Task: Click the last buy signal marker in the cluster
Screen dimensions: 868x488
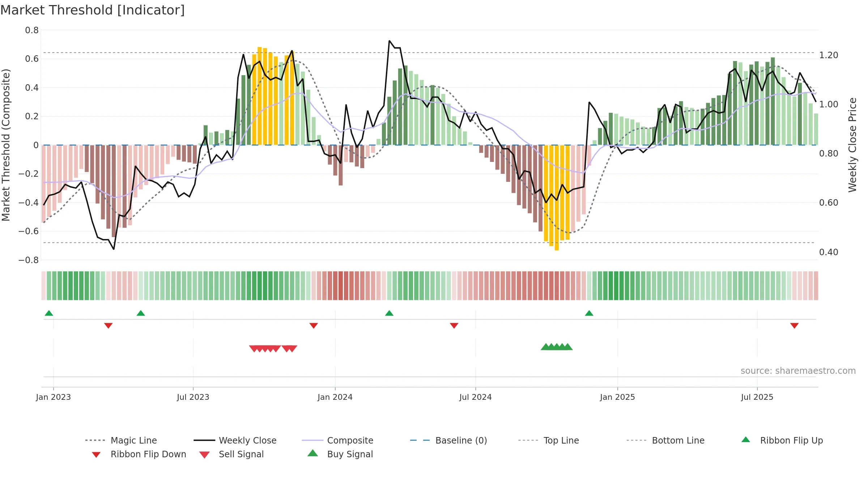Action: point(567,347)
